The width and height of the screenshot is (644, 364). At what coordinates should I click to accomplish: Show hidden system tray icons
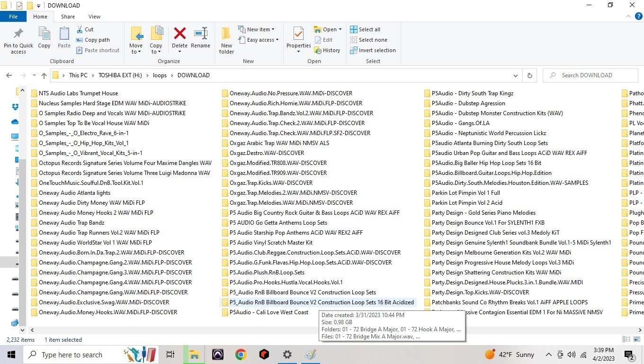(x=548, y=355)
